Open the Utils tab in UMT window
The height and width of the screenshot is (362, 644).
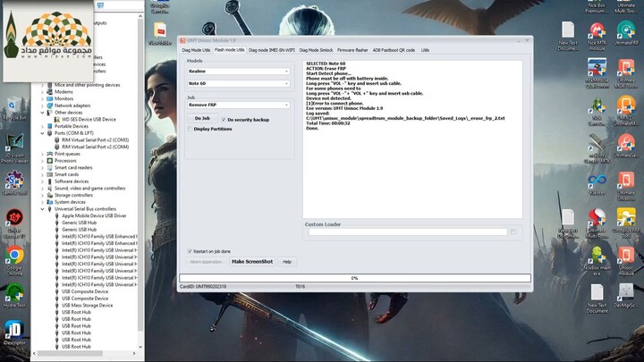[x=425, y=50]
